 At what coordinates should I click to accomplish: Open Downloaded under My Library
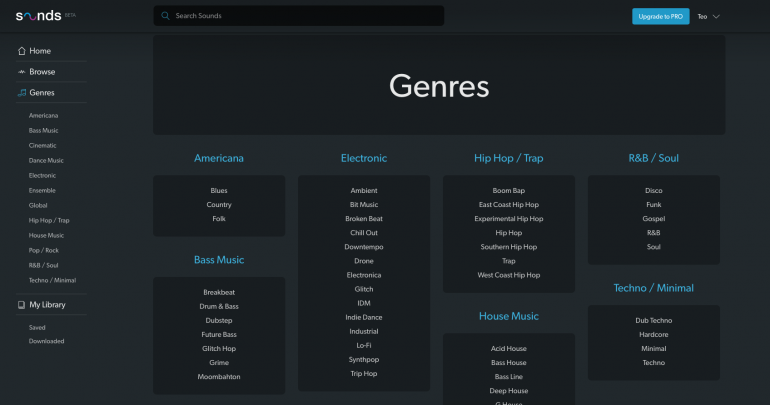click(x=46, y=341)
